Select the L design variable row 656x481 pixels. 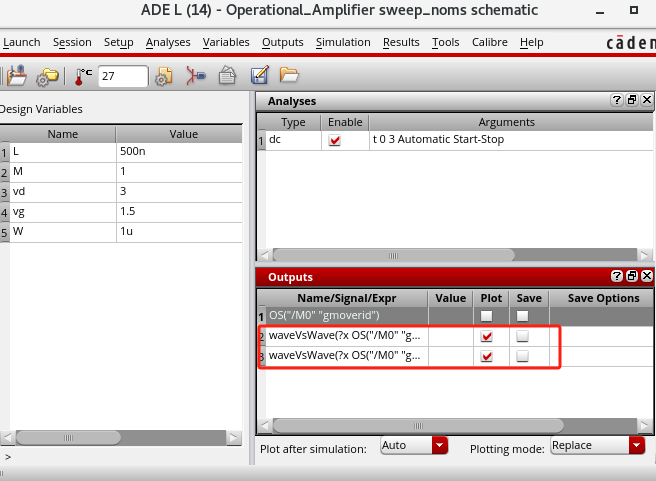coord(121,151)
